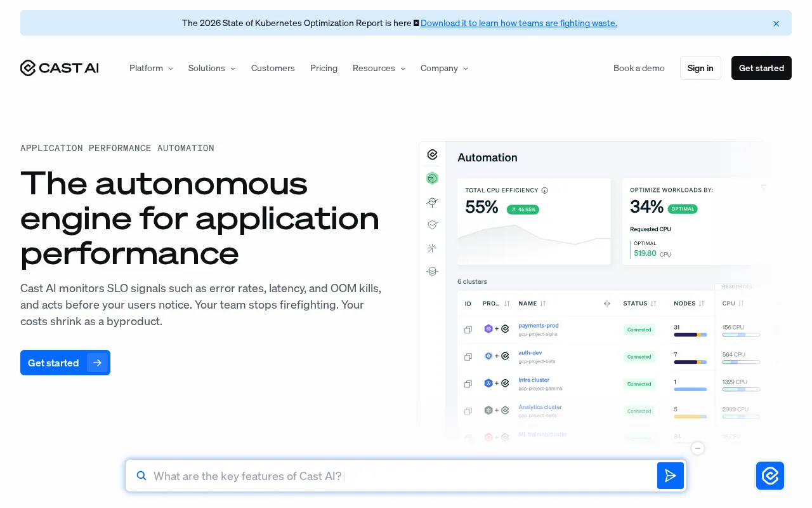Click provider icon in auth-dev row
The width and height of the screenshot is (812, 508).
click(x=488, y=356)
